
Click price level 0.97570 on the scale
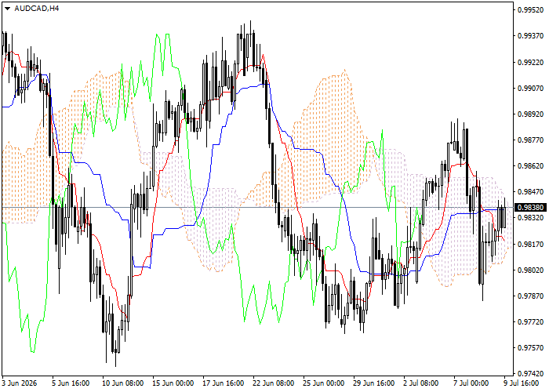point(530,348)
